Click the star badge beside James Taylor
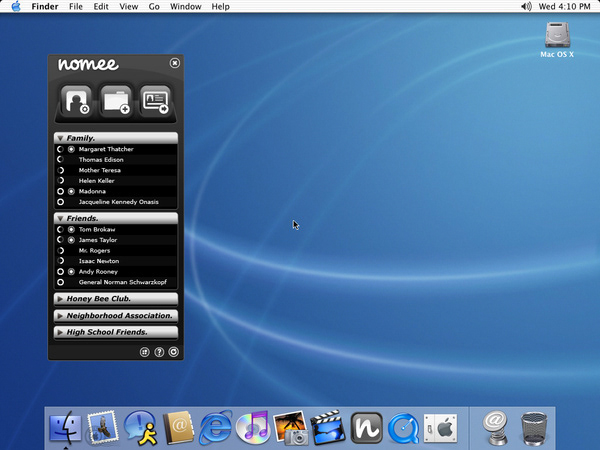 pos(71,240)
